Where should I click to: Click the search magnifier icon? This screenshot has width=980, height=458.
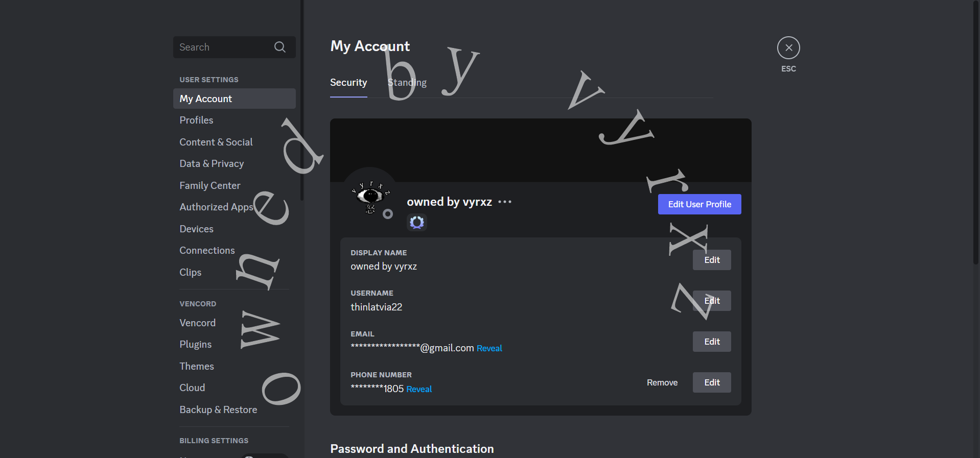pyautogui.click(x=279, y=47)
